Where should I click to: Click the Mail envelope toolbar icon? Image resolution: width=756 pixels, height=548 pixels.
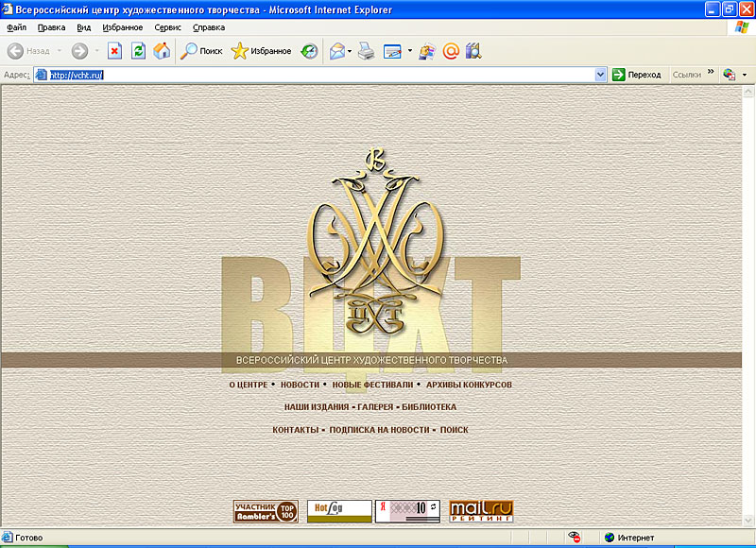tap(336, 51)
